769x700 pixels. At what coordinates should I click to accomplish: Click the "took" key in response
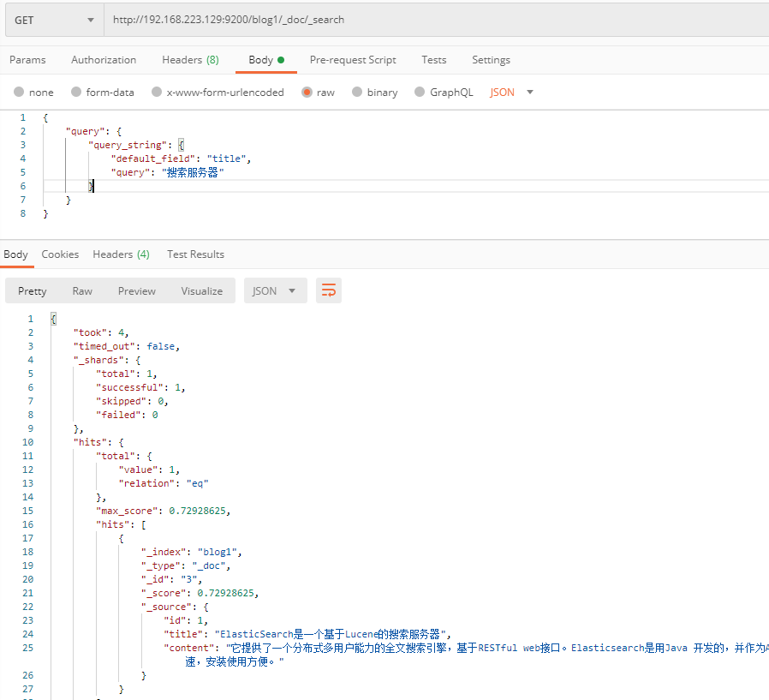click(90, 332)
